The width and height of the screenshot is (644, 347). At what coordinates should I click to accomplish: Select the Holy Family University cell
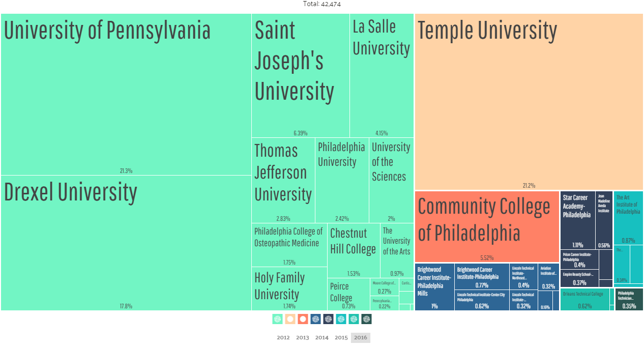(289, 288)
